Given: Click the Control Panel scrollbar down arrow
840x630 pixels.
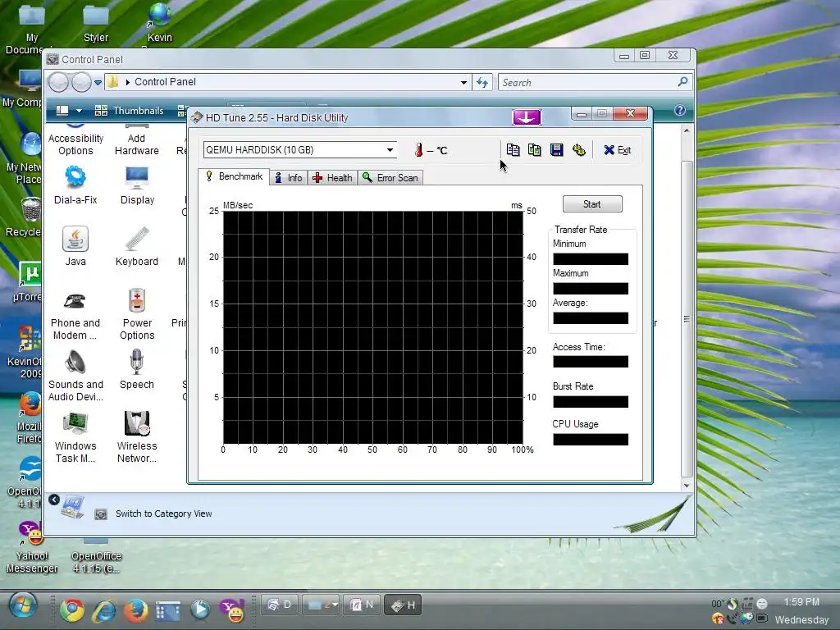Looking at the screenshot, I should tap(687, 486).
